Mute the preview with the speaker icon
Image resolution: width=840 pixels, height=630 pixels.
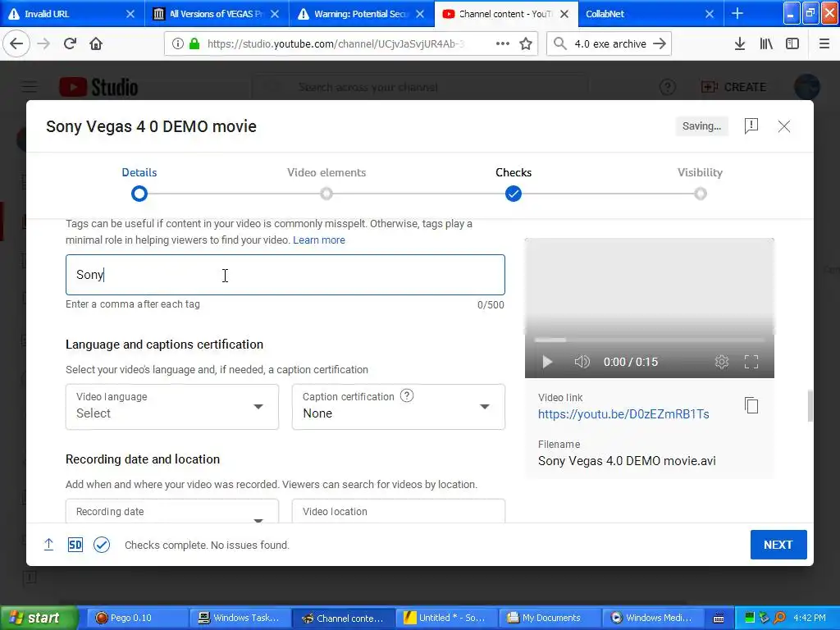(x=582, y=362)
